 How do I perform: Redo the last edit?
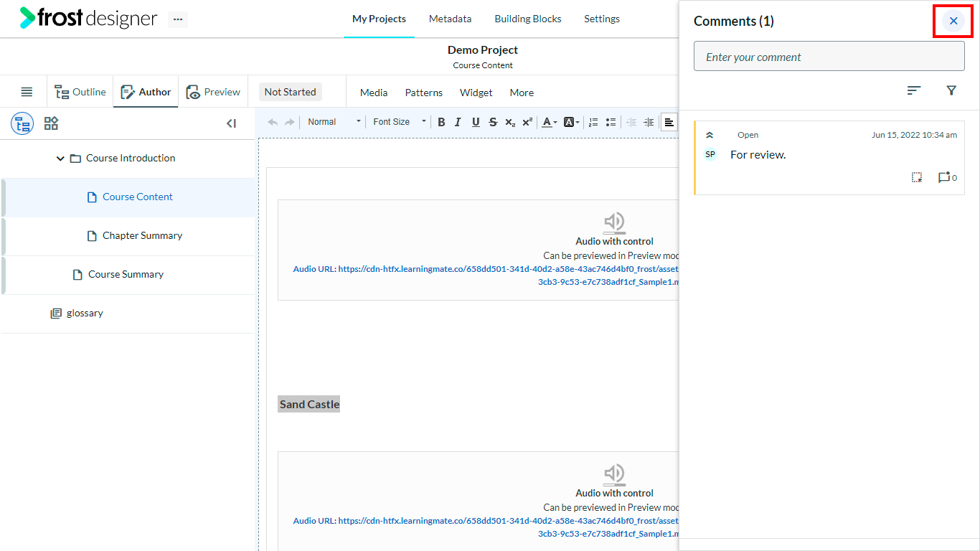pyautogui.click(x=290, y=122)
